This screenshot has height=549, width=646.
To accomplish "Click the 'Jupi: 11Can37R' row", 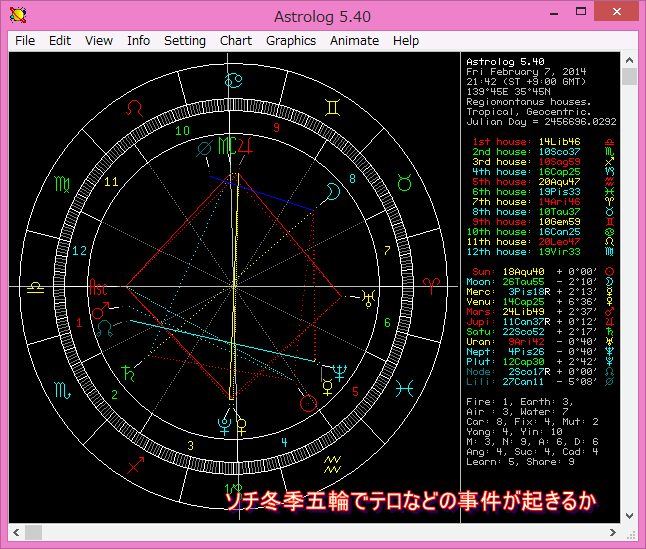I will click(541, 322).
